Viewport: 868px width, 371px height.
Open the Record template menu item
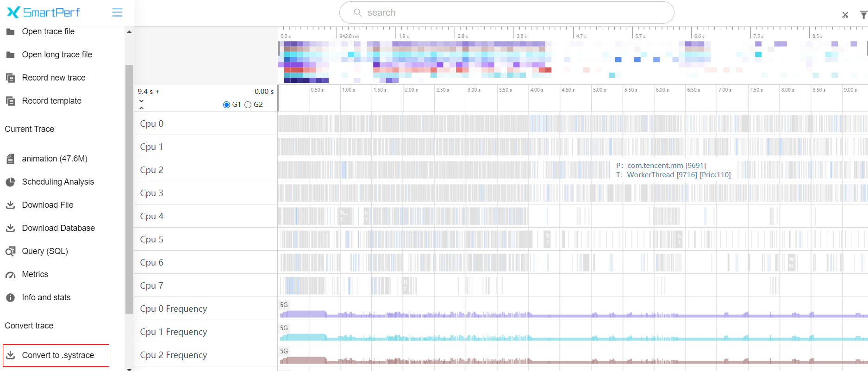(51, 101)
